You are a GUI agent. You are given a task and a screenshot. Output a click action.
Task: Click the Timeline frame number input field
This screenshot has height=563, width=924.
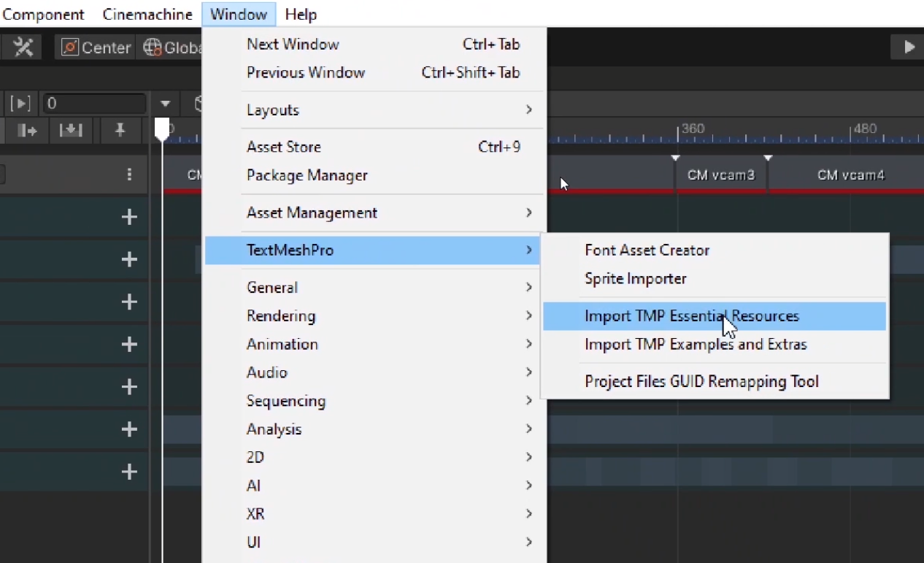coord(93,104)
